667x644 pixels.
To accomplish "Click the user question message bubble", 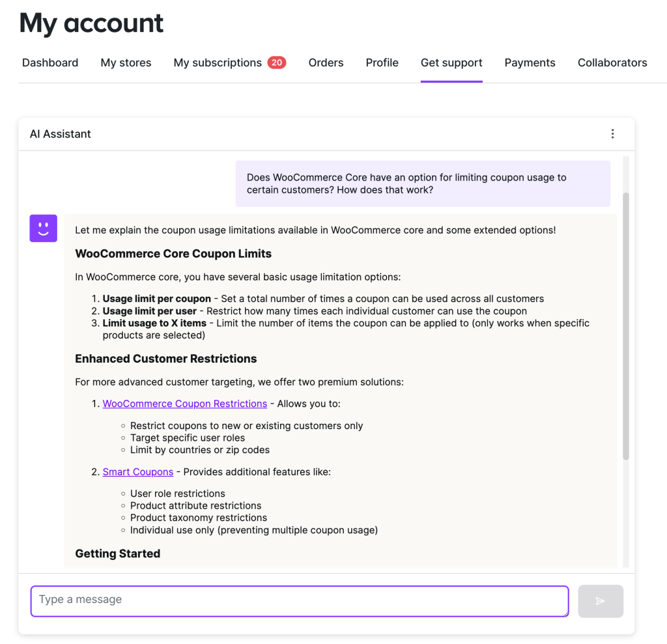I will (423, 184).
